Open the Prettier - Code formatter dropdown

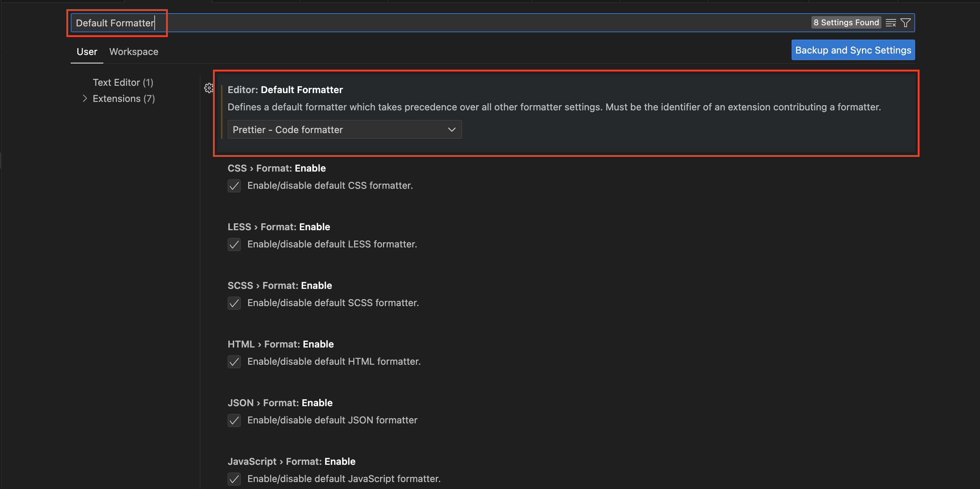pyautogui.click(x=344, y=130)
